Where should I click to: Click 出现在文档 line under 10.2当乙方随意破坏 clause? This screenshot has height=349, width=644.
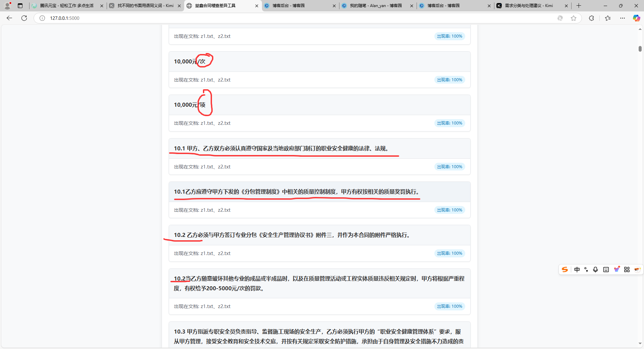pos(202,306)
